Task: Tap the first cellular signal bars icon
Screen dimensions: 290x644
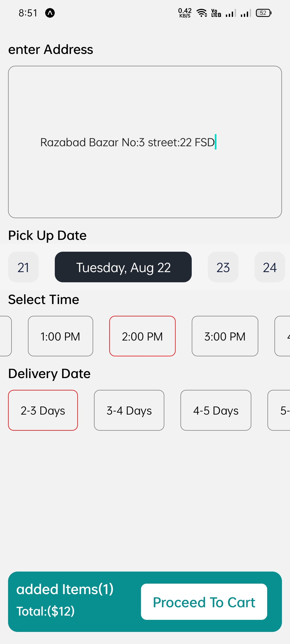Action: (x=231, y=13)
